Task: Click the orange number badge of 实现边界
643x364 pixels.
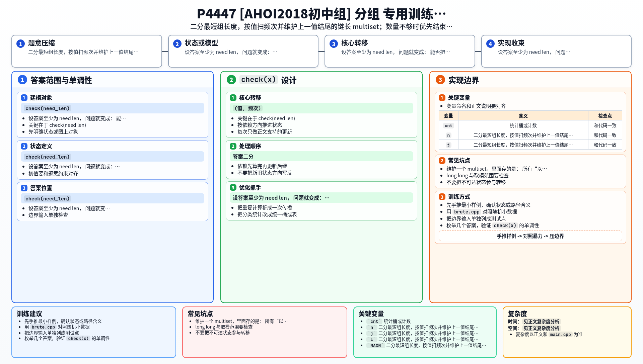Action: click(440, 80)
